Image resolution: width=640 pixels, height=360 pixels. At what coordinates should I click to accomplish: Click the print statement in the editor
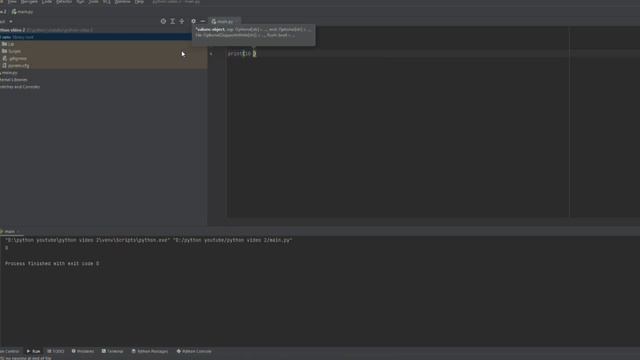tap(242, 53)
